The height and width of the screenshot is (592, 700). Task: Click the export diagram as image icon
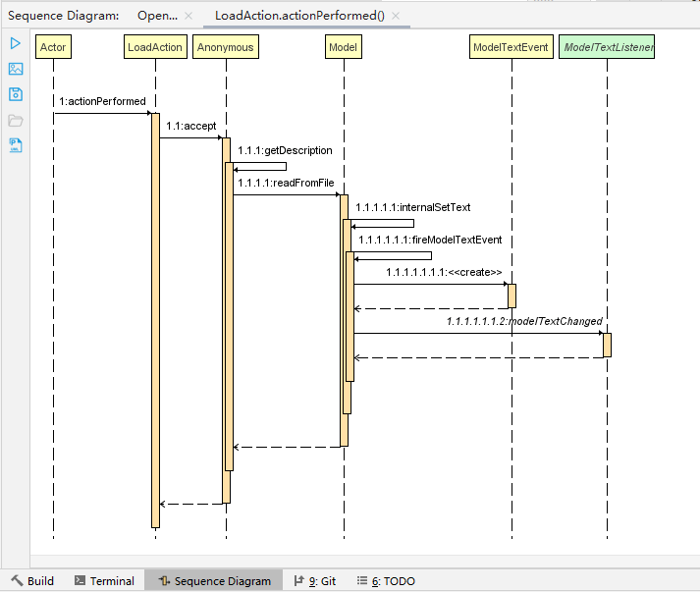click(16, 69)
